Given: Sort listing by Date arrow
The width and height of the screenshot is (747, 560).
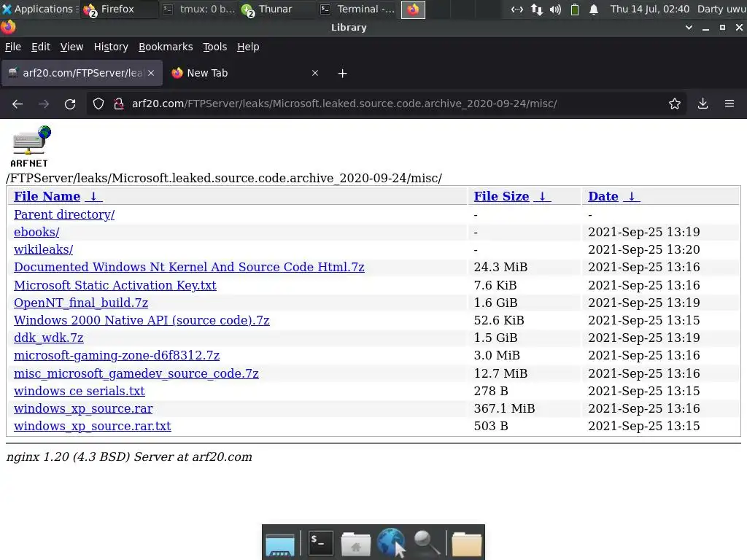Looking at the screenshot, I should [632, 196].
